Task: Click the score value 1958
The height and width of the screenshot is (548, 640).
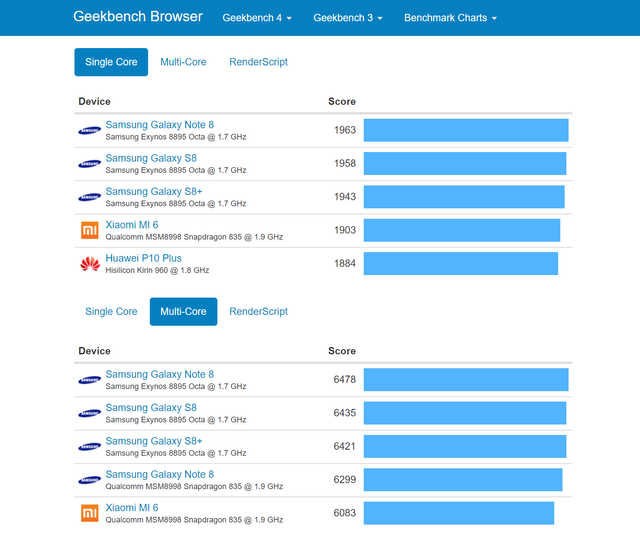Action: point(345,164)
